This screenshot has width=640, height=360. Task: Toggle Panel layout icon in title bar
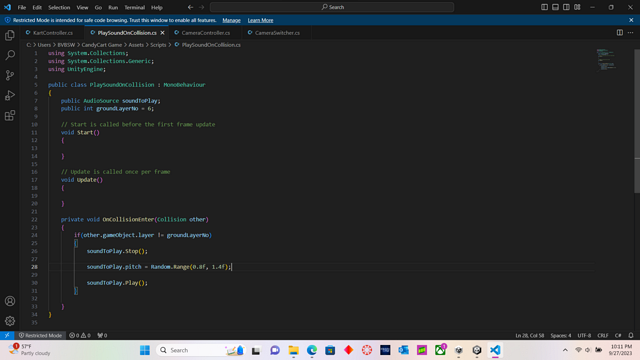tap(555, 7)
